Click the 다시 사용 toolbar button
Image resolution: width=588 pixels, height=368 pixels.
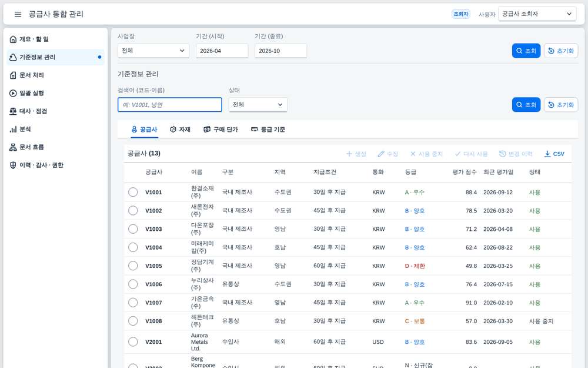[472, 154]
